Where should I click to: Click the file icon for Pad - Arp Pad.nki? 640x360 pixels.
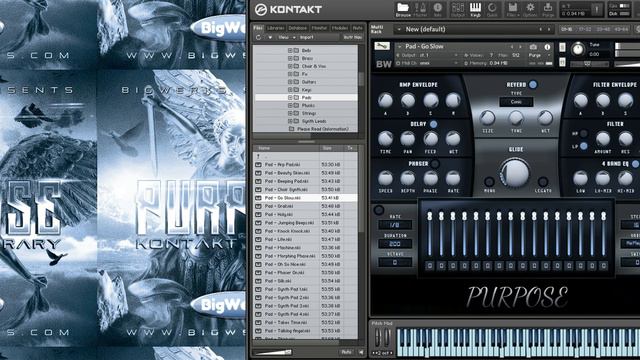258,164
